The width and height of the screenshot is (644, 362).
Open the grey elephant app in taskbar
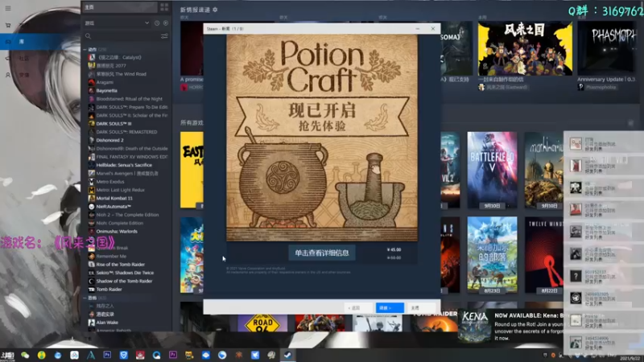271,355
